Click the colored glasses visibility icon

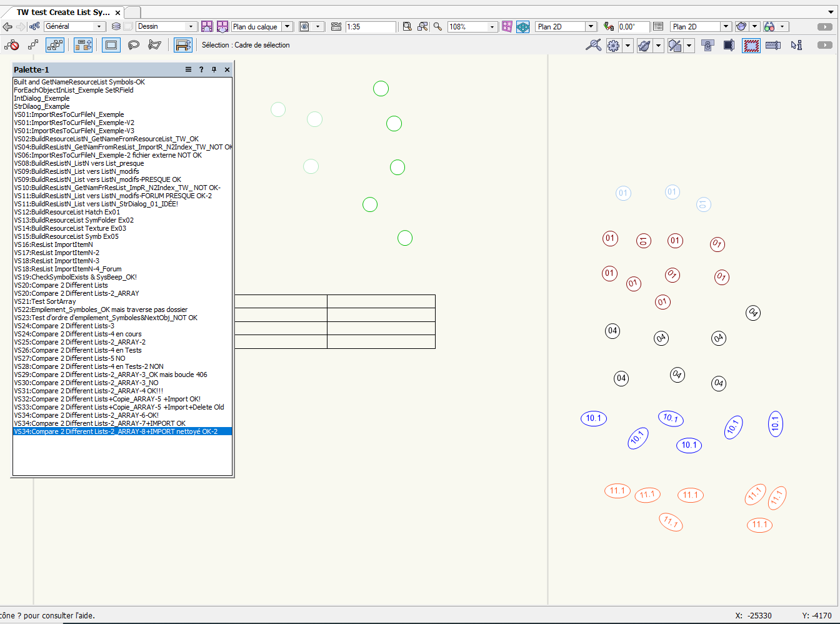(x=769, y=26)
